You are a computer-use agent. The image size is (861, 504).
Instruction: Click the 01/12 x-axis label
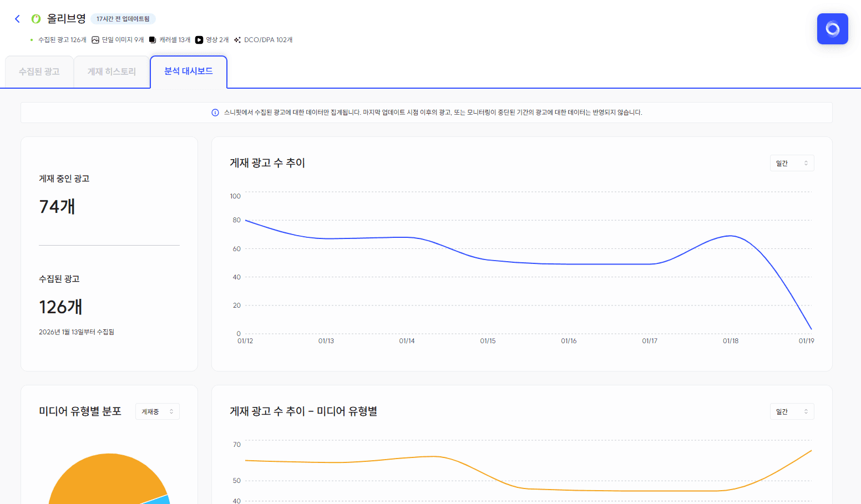pos(245,341)
